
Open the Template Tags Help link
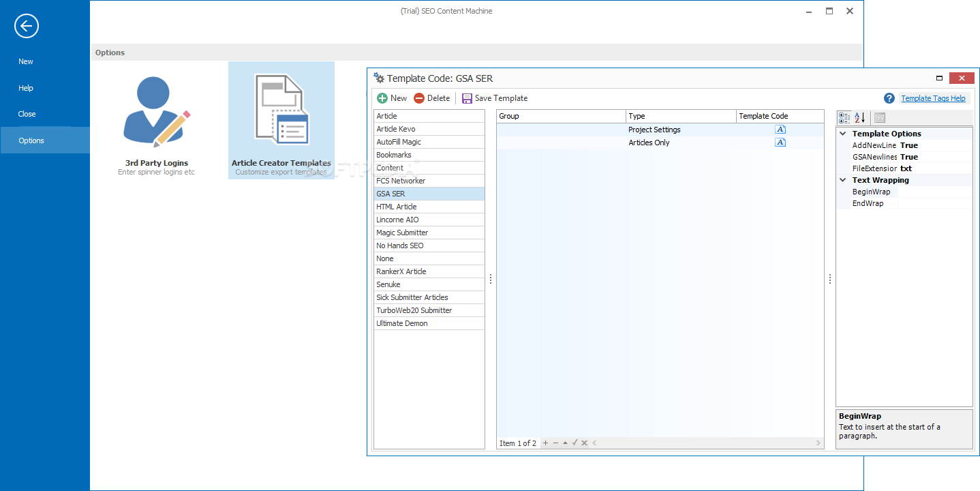[933, 98]
